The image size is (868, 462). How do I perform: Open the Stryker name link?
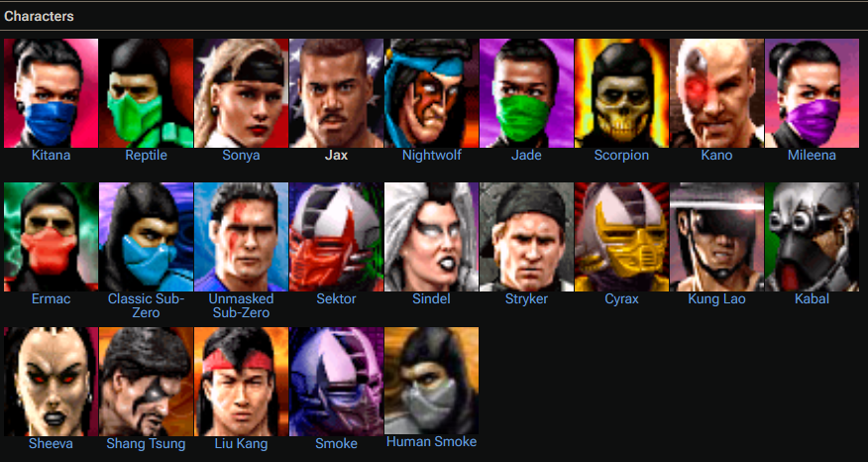[526, 299]
